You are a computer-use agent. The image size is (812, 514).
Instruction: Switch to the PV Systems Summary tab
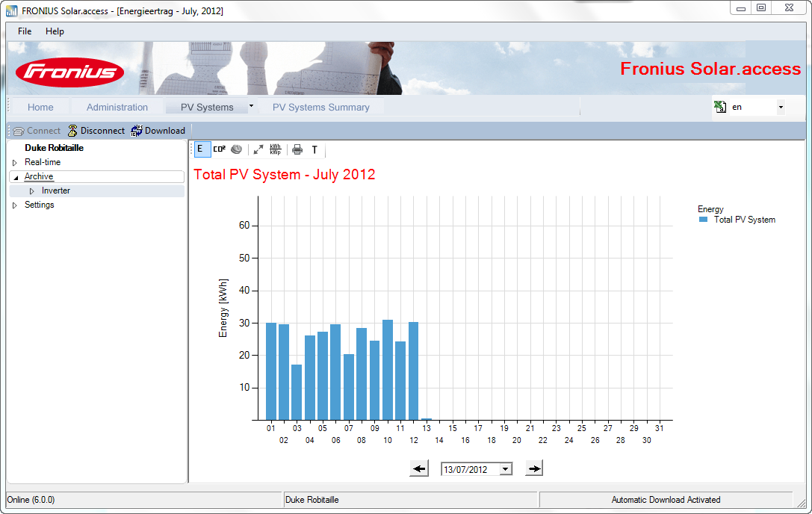[x=323, y=107]
